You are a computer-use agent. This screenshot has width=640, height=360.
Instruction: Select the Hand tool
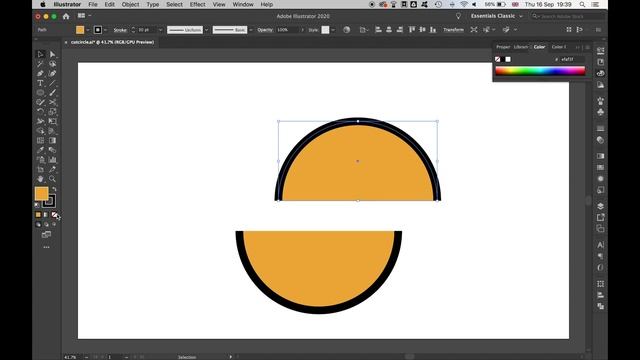point(40,179)
